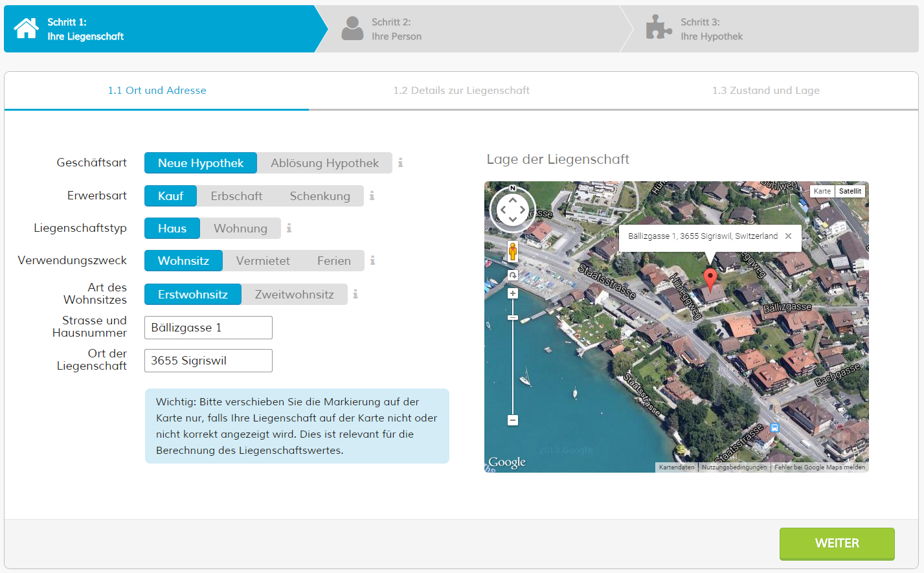The height and width of the screenshot is (573, 924).
Task: Select Erbschaft as acquisition type
Action: coord(236,196)
